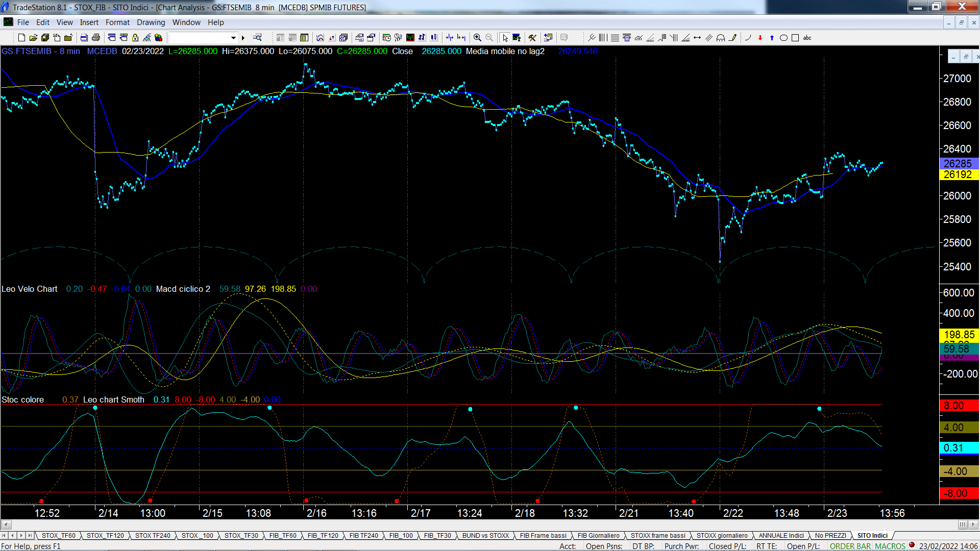Zoom out with the magnifier minus icon
The height and width of the screenshot is (551, 980).
point(489,38)
